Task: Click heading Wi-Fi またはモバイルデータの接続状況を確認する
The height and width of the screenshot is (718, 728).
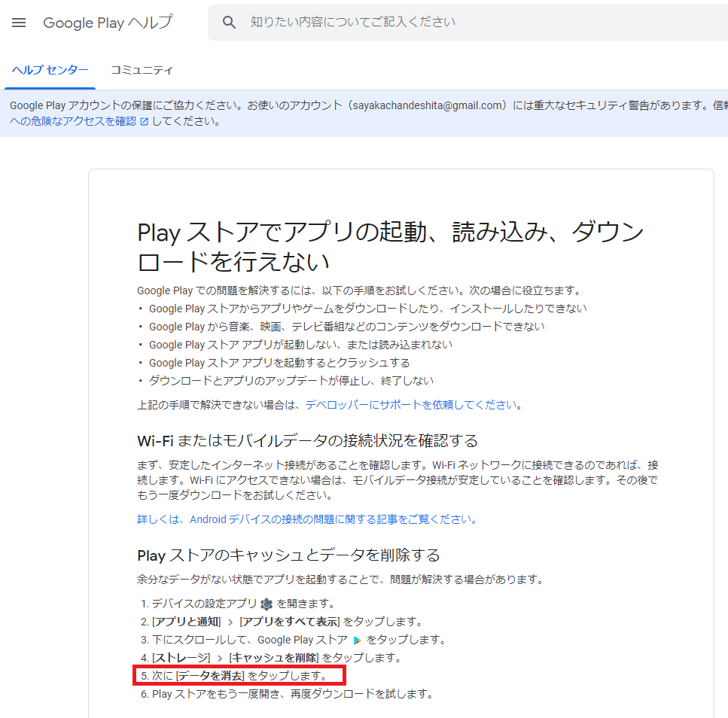Action: point(307,440)
